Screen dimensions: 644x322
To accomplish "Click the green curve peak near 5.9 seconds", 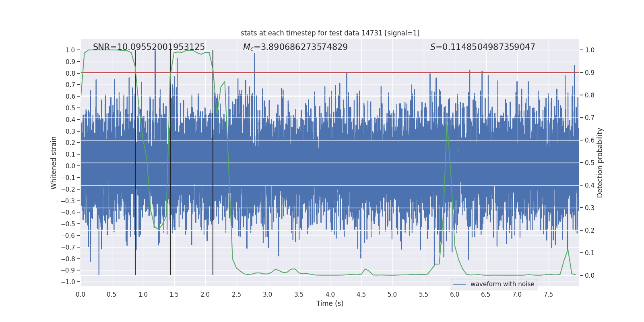I will [x=447, y=121].
